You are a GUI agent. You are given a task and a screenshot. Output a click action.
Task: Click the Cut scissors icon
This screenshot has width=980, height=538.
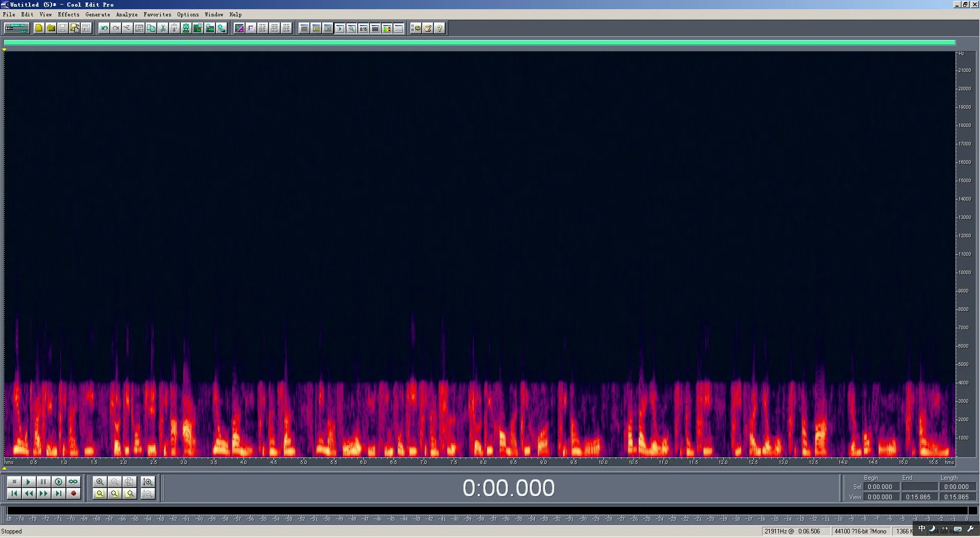click(x=163, y=28)
